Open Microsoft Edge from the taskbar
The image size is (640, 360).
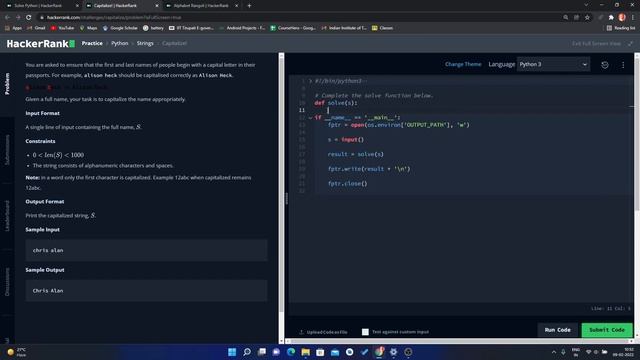point(291,352)
